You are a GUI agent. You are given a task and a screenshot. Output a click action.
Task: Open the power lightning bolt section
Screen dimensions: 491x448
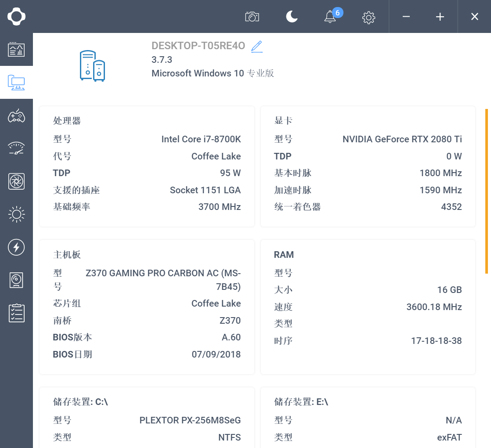(x=16, y=247)
